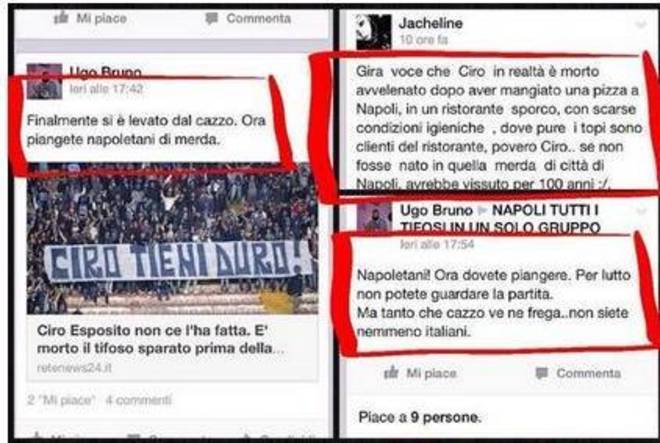
Task: Click the Commenta speech bubble icon at bottom right
Action: point(541,373)
